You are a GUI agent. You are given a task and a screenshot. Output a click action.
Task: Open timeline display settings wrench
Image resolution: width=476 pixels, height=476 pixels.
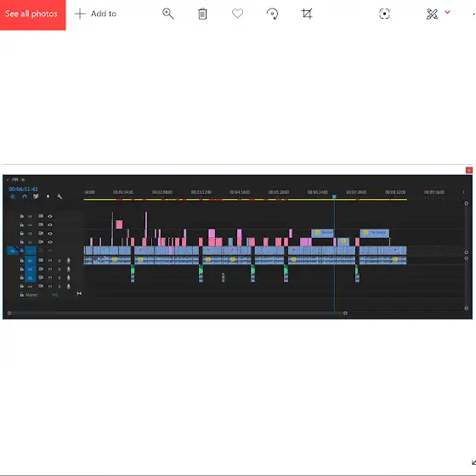[x=59, y=196]
